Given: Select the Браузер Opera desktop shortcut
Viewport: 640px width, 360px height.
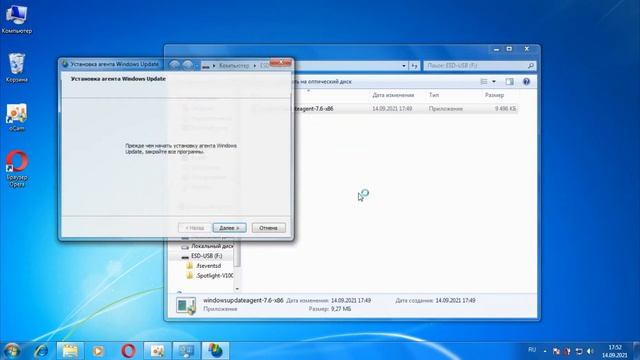Looking at the screenshot, I should point(16,169).
